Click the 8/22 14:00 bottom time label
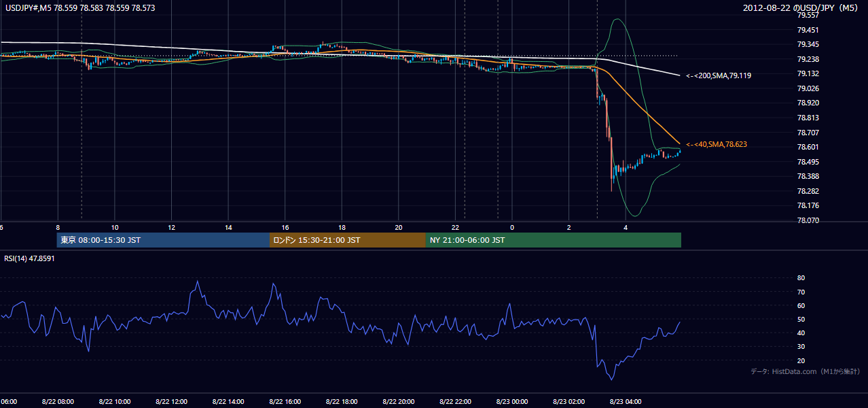The image size is (868, 408). [228, 401]
